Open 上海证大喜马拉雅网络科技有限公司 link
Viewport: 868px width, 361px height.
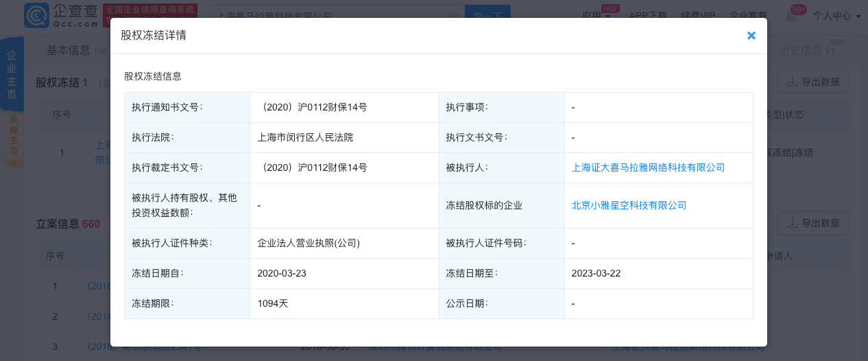(648, 167)
